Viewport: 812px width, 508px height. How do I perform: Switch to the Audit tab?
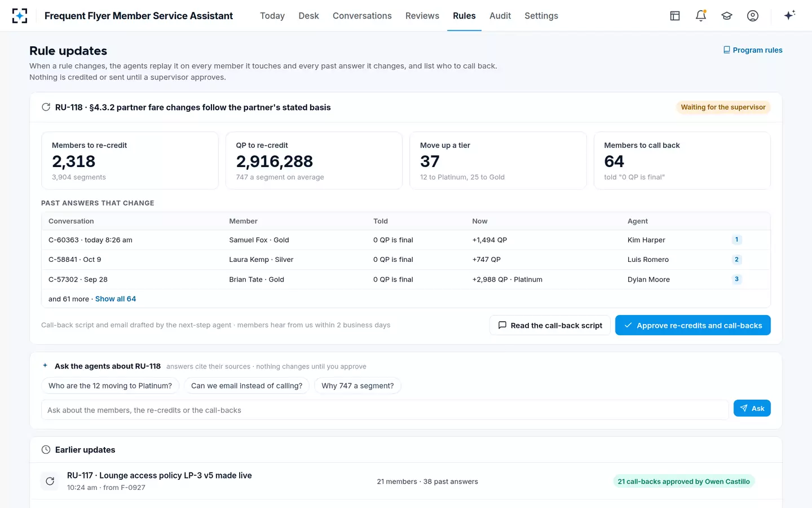click(500, 16)
